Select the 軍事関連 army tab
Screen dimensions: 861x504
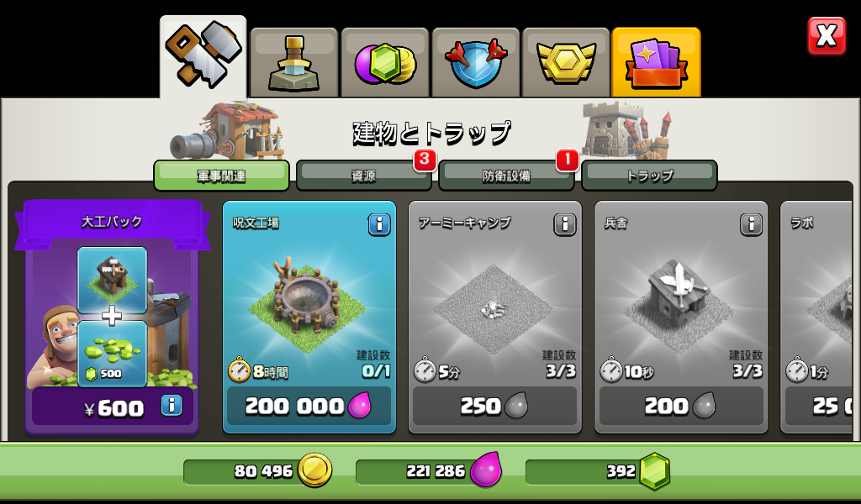(221, 176)
